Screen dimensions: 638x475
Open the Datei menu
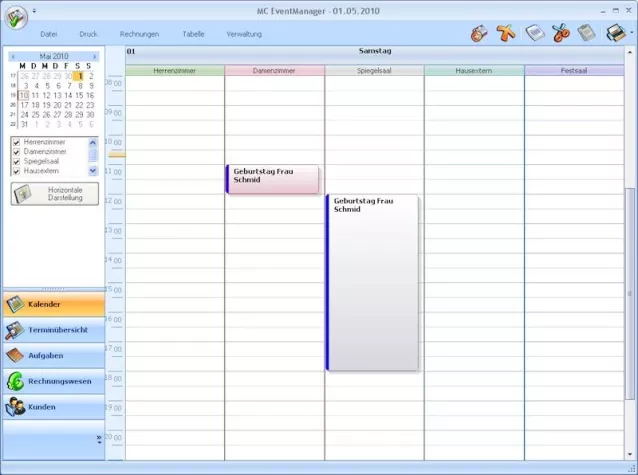(48, 34)
